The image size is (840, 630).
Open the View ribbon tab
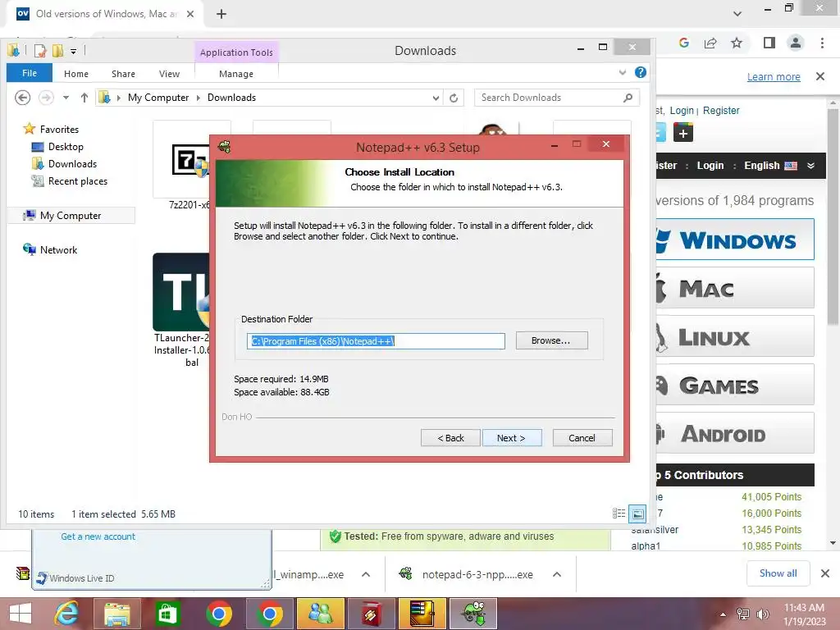(x=169, y=73)
